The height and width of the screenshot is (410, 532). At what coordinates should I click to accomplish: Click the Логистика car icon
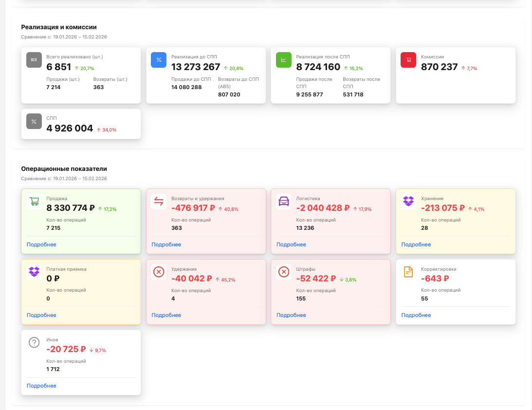pos(284,201)
